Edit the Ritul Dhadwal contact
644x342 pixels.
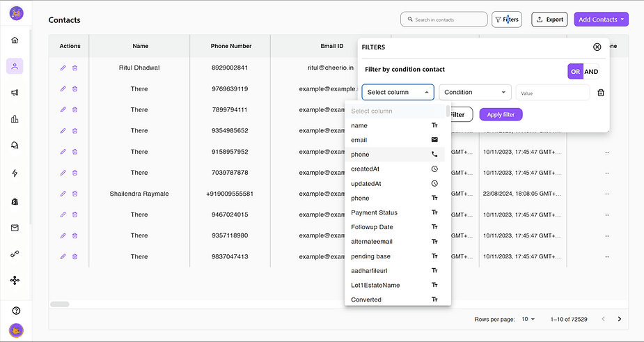point(63,68)
